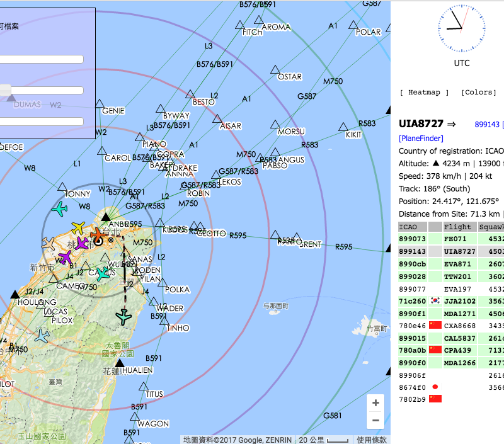Select the yellow aircraft on the map
Viewport: 504px width, 444px height.
pos(78,227)
